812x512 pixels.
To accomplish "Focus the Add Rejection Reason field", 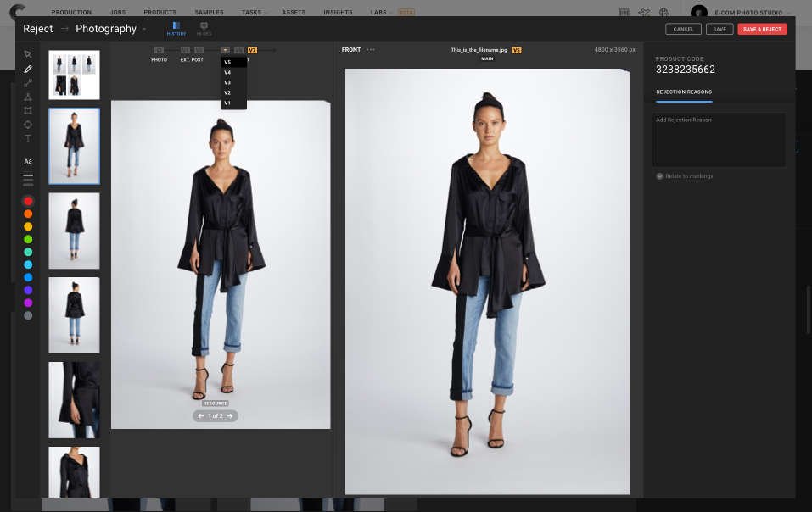I will point(719,140).
